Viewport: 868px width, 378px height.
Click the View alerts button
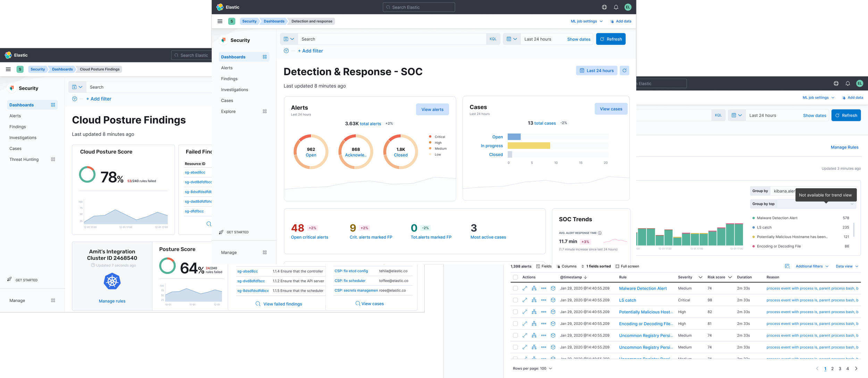pyautogui.click(x=432, y=109)
